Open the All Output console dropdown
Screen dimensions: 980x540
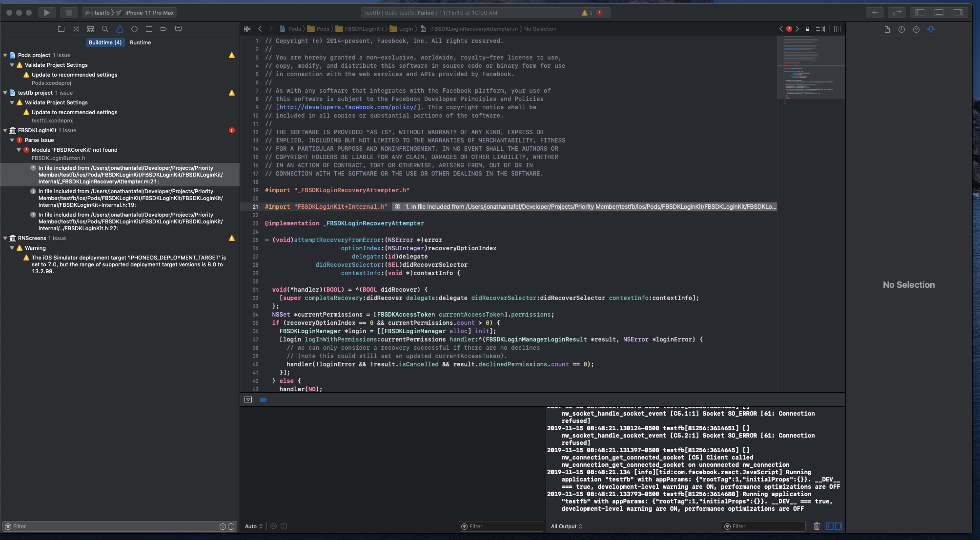566,526
